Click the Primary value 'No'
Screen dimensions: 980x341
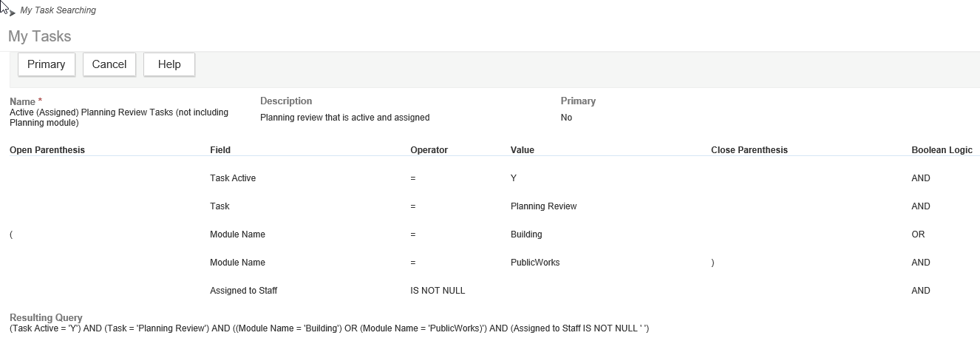pyautogui.click(x=566, y=118)
